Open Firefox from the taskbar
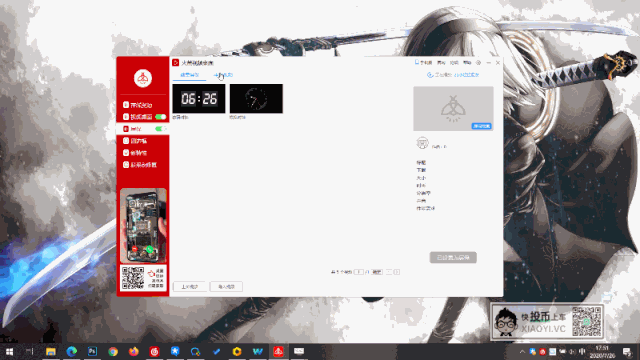Viewport: 640px width, 360px height. click(133, 351)
